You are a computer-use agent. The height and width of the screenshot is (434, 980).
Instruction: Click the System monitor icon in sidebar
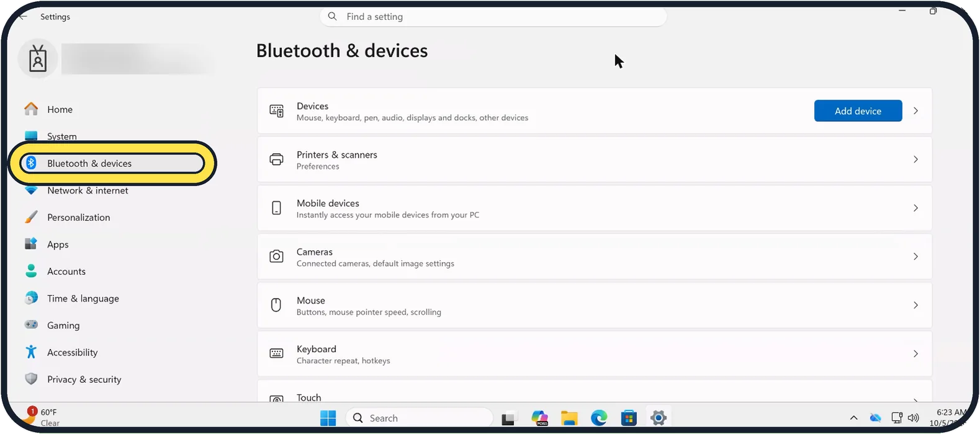pos(31,135)
